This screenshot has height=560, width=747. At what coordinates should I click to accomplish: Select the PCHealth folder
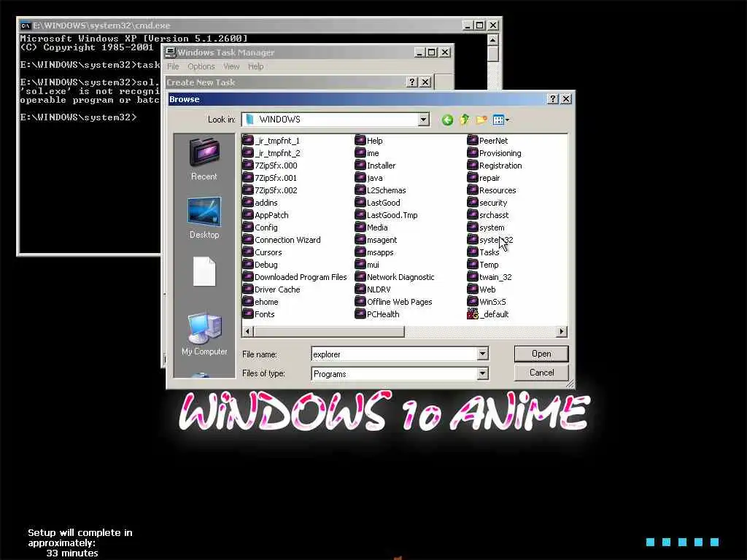tap(377, 314)
